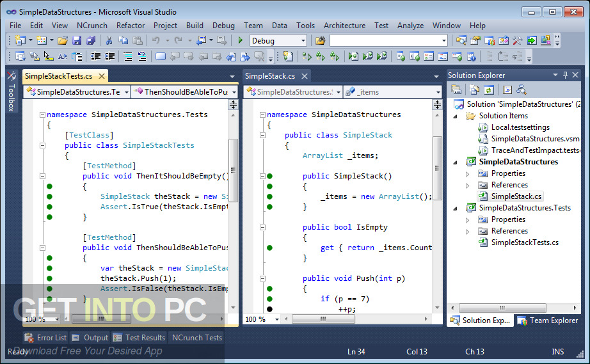Switch to the Team Explorer tab
Viewport: 590px width, 364px height.
[548, 320]
